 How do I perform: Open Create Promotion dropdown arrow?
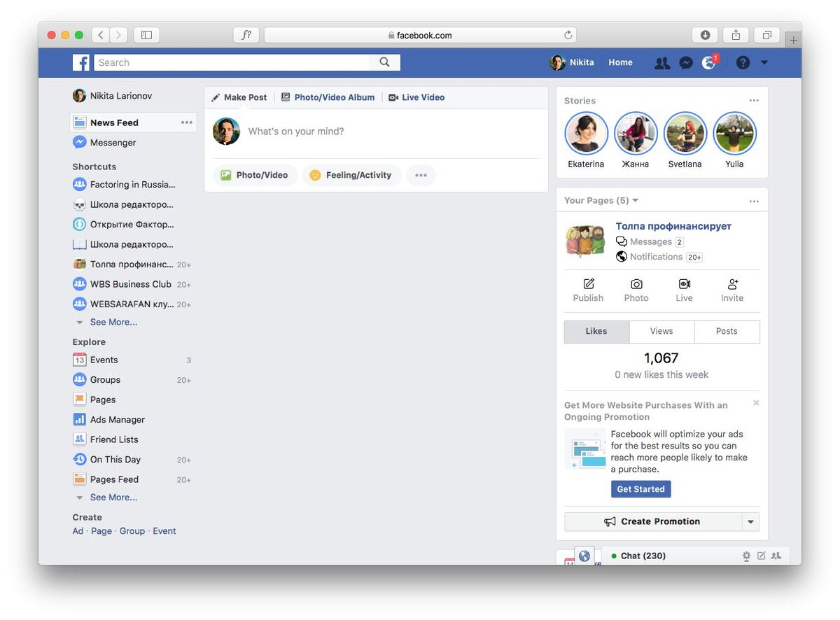[750, 521]
